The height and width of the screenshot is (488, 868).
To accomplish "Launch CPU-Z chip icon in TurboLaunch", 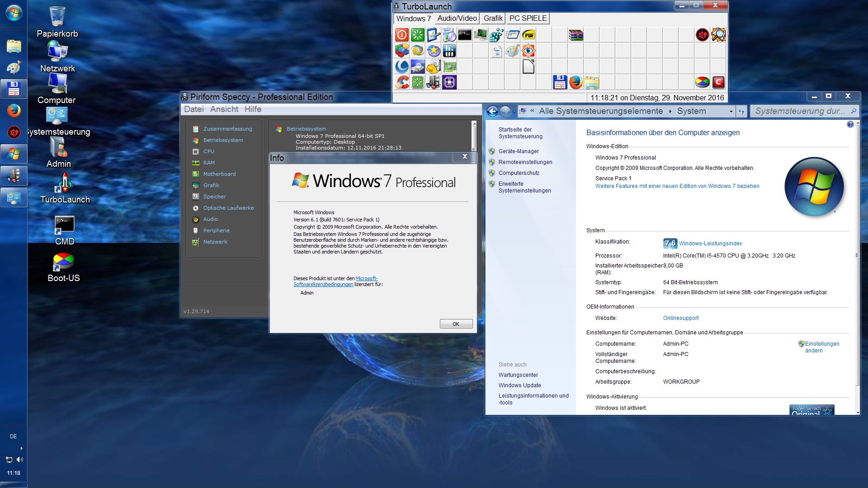I will click(449, 82).
